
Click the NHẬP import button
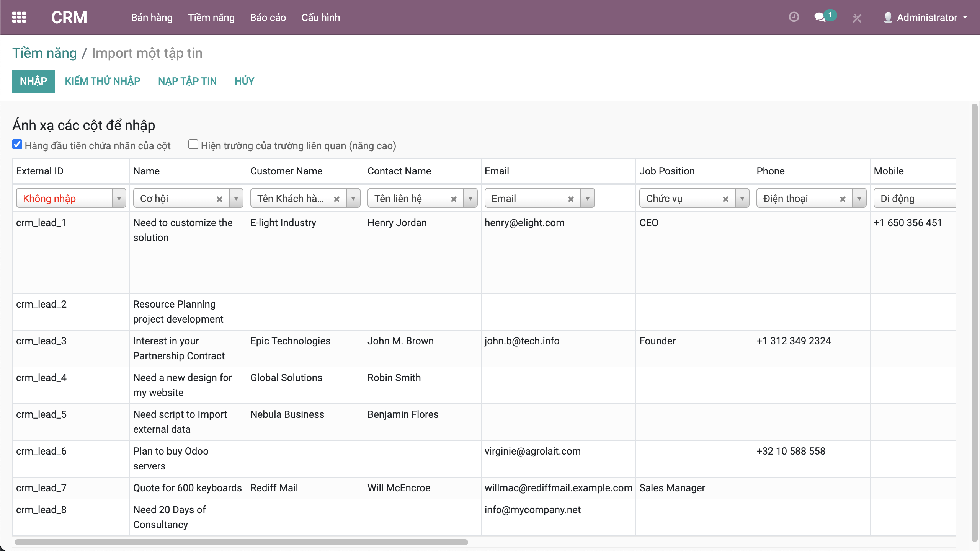point(33,81)
